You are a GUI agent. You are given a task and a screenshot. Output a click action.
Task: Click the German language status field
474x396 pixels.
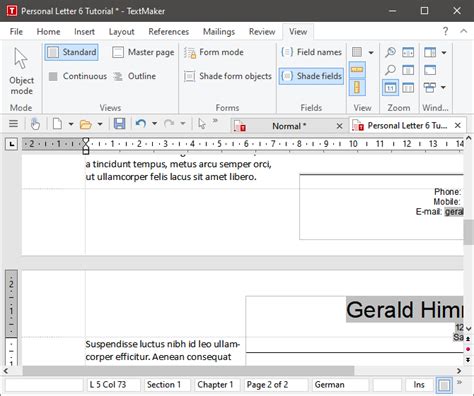coord(340,385)
